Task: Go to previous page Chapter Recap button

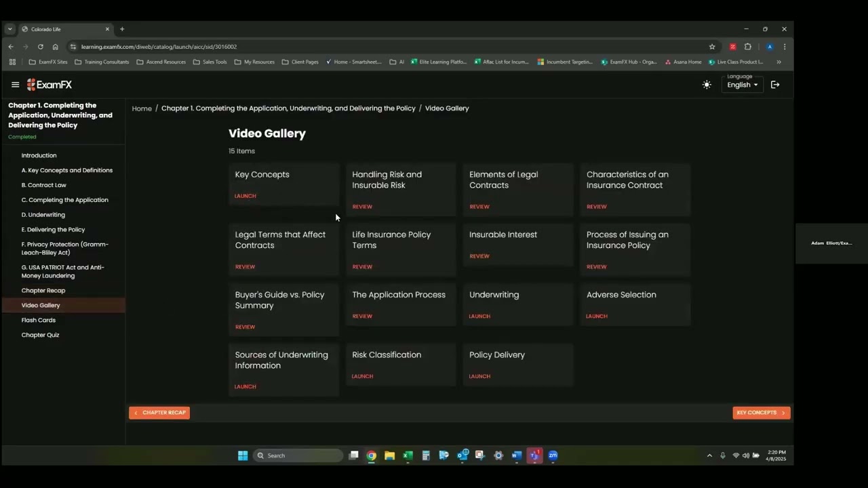Action: coord(159,413)
